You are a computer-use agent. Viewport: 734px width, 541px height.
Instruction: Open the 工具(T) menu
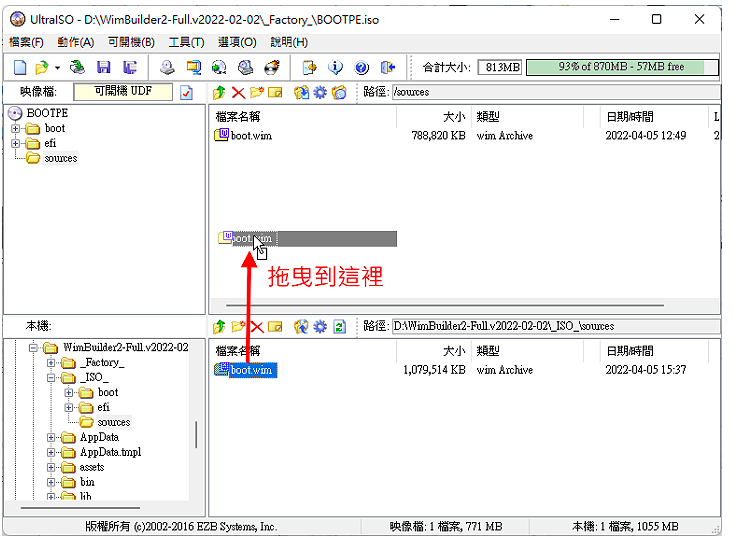(186, 42)
